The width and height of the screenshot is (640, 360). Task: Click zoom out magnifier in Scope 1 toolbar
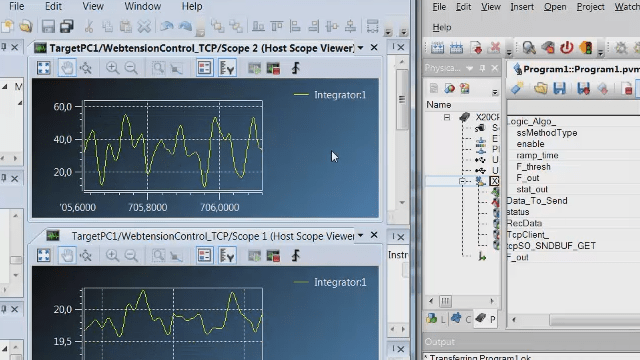pyautogui.click(x=131, y=256)
